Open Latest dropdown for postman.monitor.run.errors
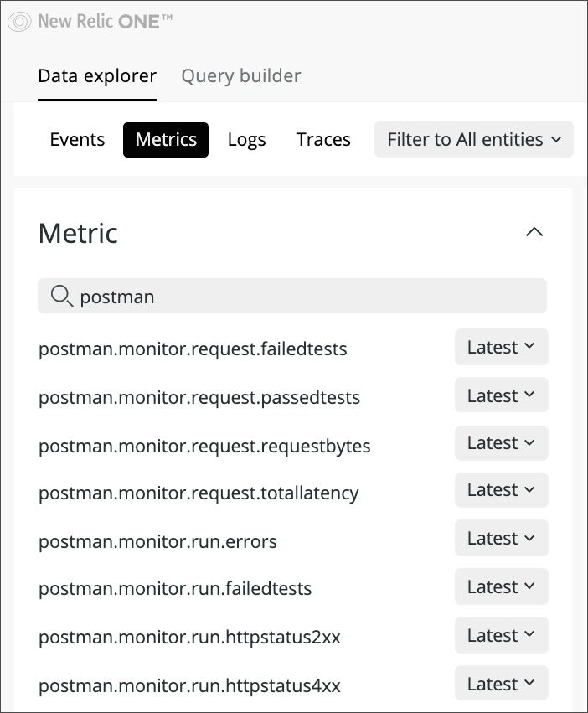The image size is (588, 713). (501, 538)
